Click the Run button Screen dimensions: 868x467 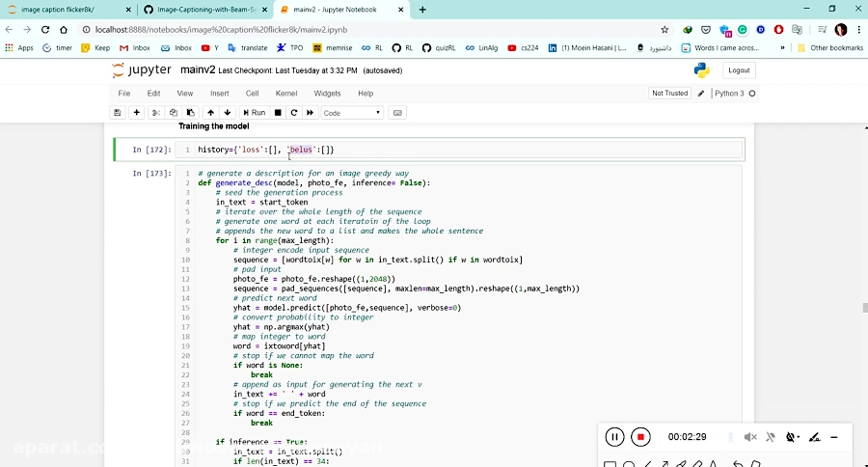[x=254, y=113]
